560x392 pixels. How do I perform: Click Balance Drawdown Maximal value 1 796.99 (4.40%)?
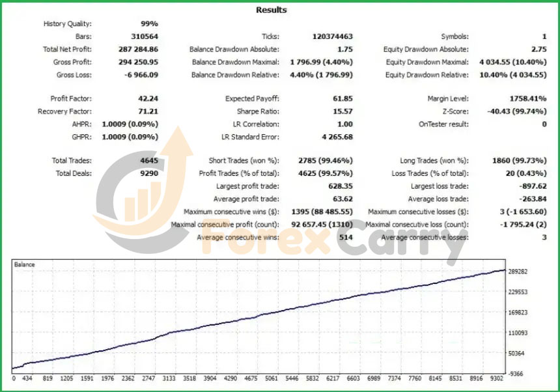tap(322, 62)
